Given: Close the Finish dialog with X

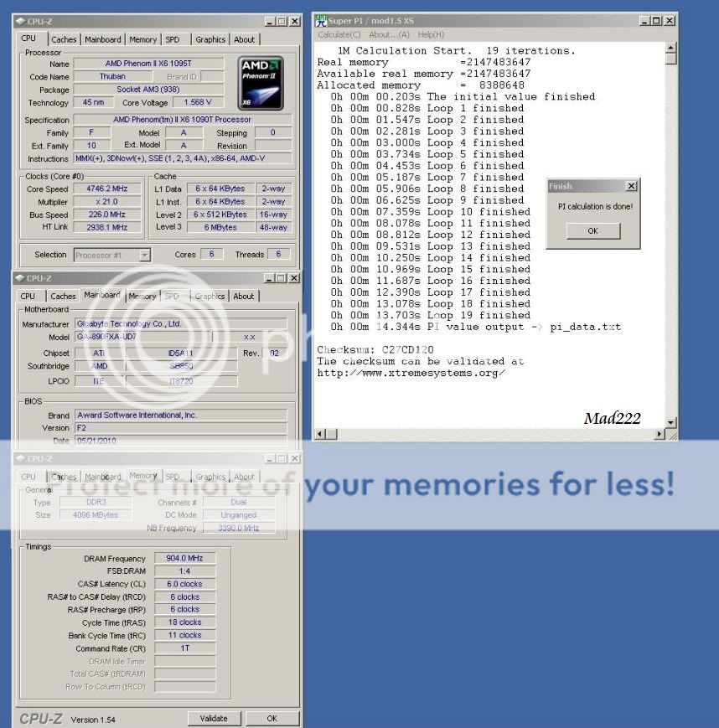Looking at the screenshot, I should coord(631,186).
